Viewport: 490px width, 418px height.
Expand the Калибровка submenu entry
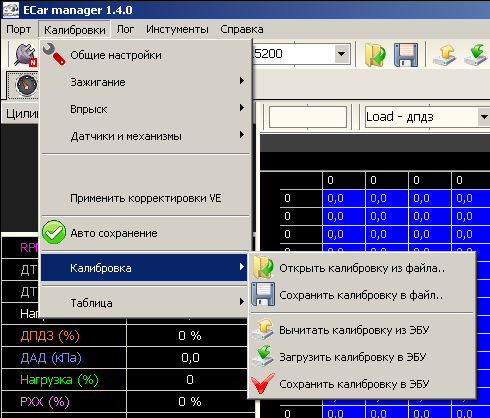pyautogui.click(x=145, y=268)
